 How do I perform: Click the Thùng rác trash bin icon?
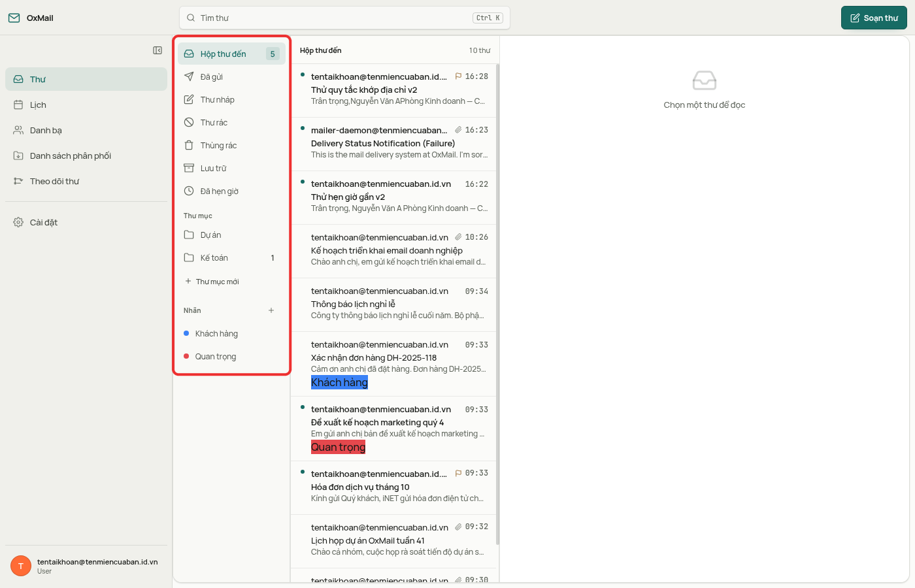[x=189, y=145]
